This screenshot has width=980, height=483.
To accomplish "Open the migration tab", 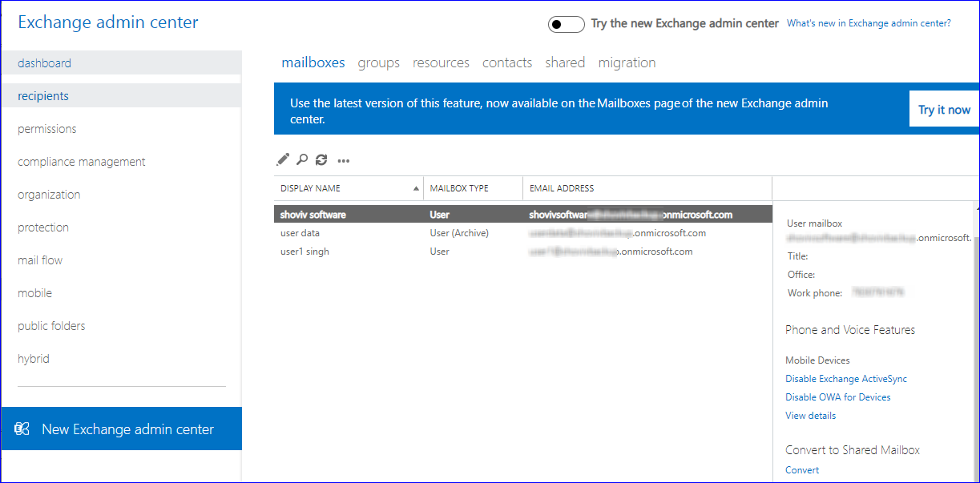I will coord(627,62).
